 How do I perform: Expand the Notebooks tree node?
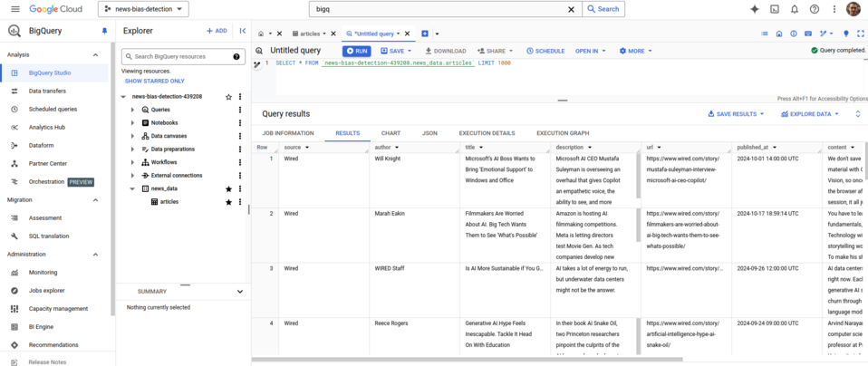click(133, 123)
